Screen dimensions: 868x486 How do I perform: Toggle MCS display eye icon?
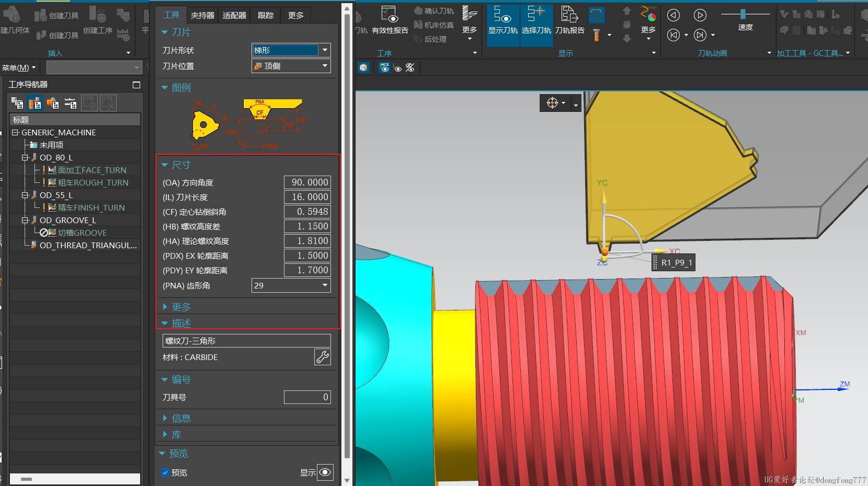[x=384, y=67]
